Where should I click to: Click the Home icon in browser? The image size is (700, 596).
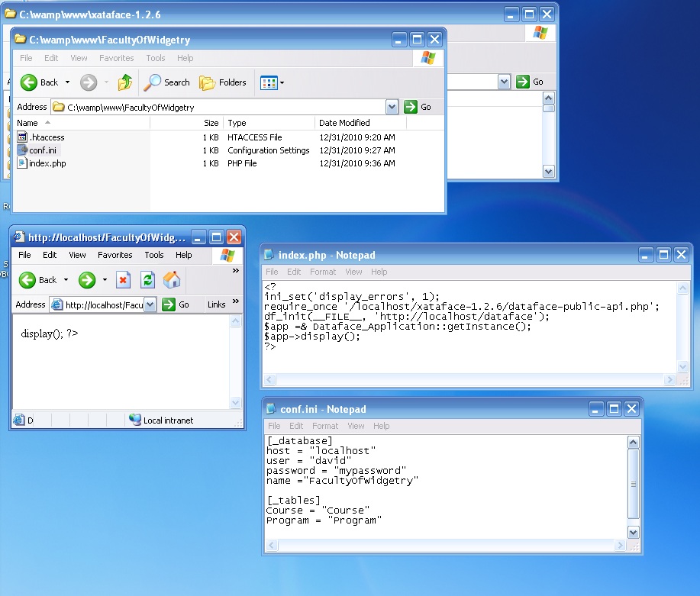172,280
